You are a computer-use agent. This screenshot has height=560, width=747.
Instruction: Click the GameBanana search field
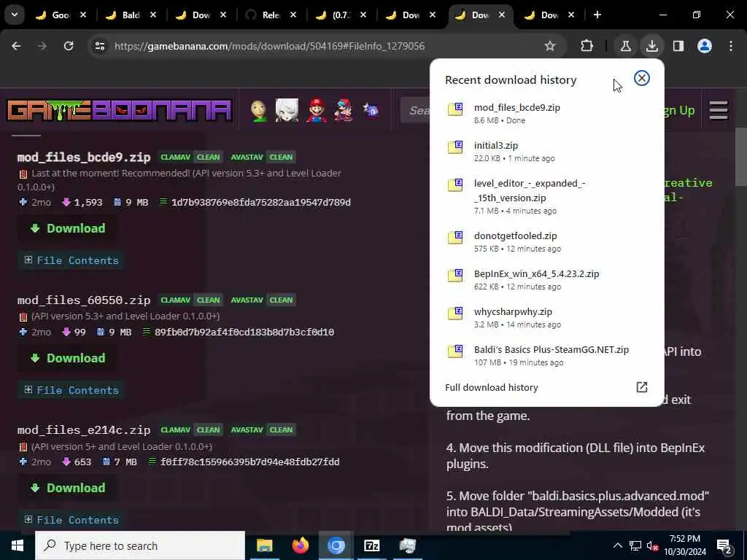point(415,111)
